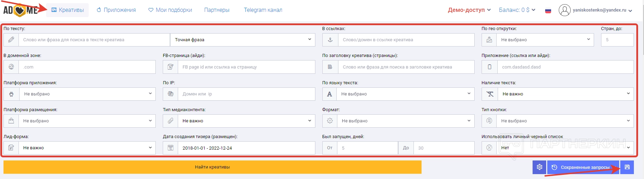The width and height of the screenshot is (644, 179).
Task: Click the user profile avatar icon
Action: point(564,10)
